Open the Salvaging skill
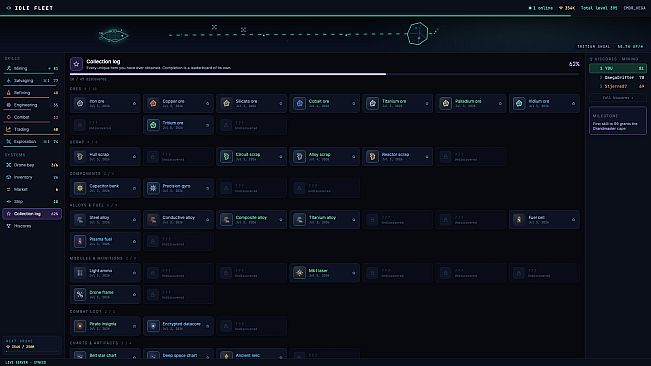The height and width of the screenshot is (366, 651). point(32,81)
